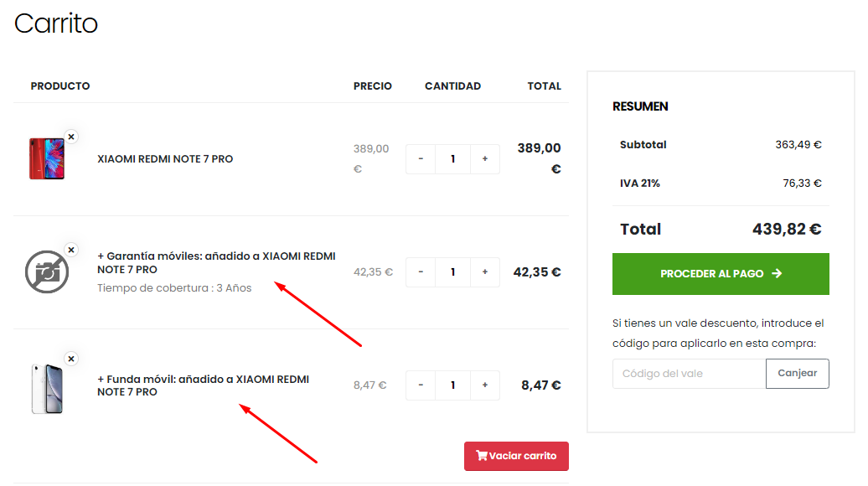Click the Carrito page heading
868x486 pixels.
click(55, 24)
